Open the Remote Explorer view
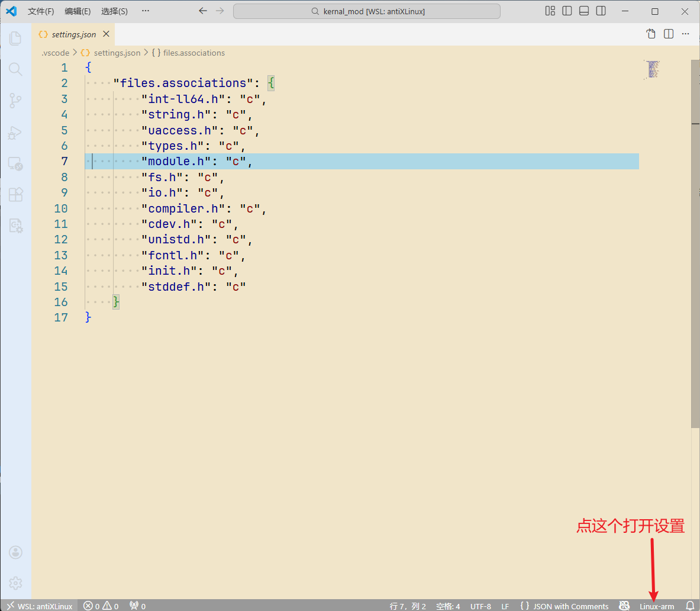This screenshot has width=700, height=611. (x=15, y=164)
